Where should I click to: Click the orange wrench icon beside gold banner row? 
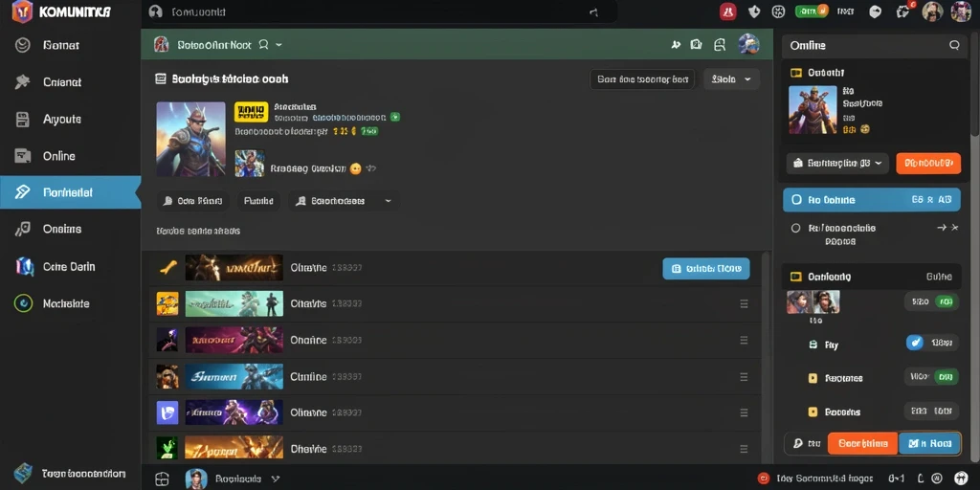pos(168,268)
